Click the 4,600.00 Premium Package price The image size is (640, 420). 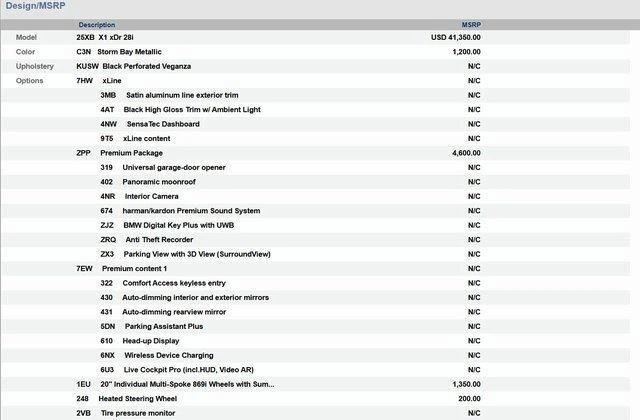(466, 153)
